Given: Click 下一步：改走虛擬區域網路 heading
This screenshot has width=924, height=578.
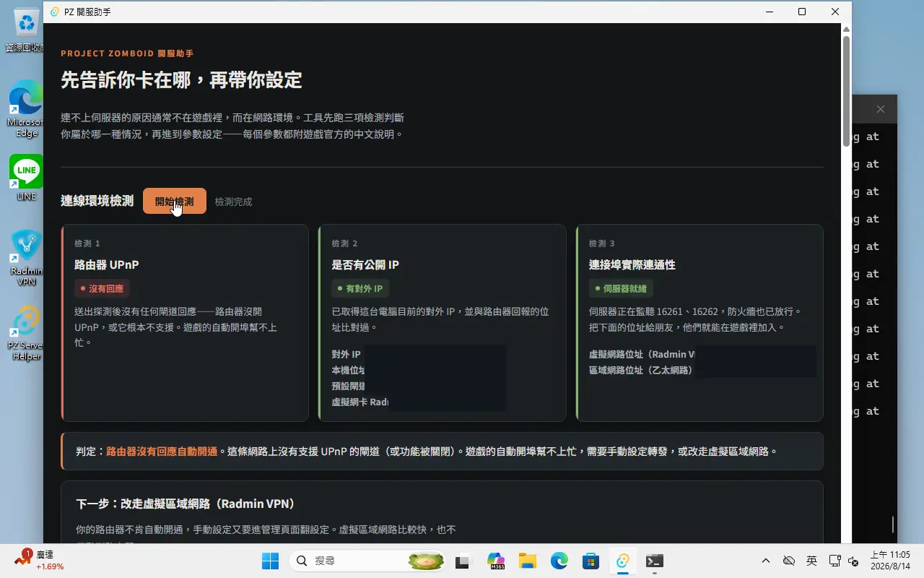Looking at the screenshot, I should point(186,504).
